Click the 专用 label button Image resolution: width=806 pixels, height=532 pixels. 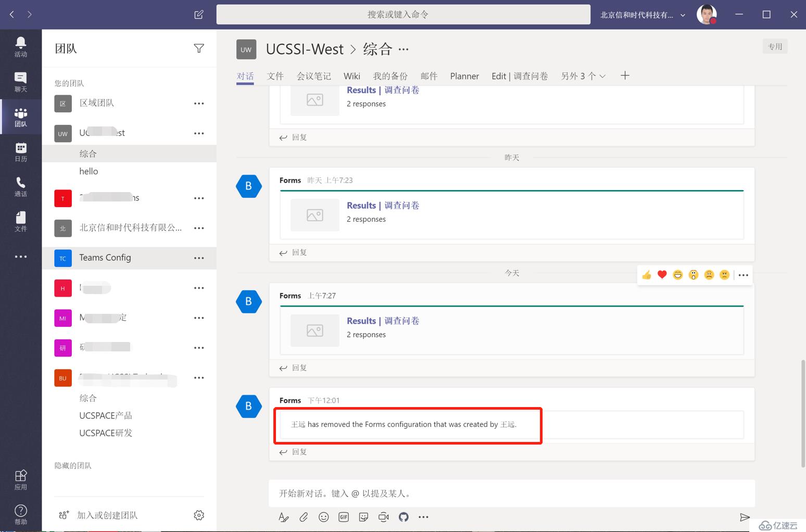775,46
